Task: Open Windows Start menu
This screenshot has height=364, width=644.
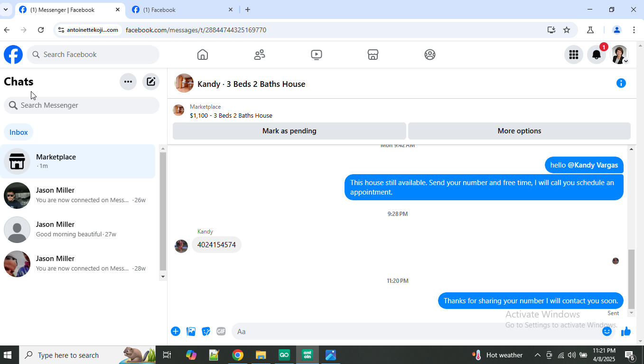Action: [8, 355]
